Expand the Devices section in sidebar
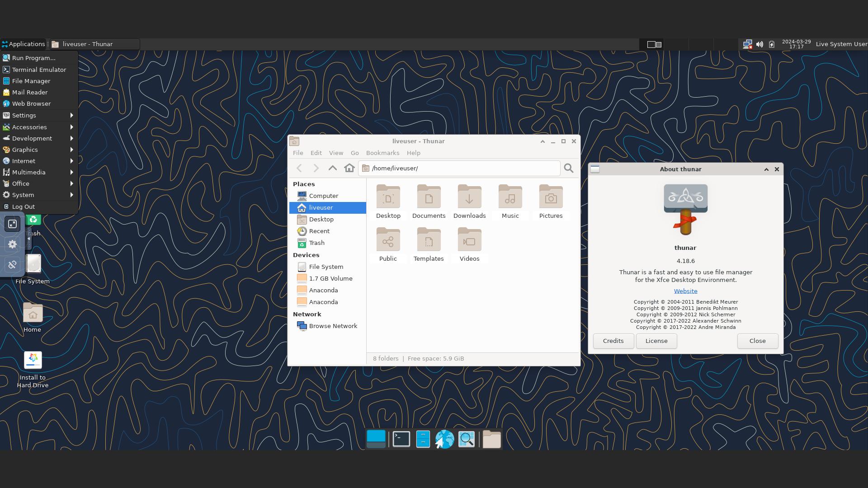868x488 pixels. pos(306,254)
